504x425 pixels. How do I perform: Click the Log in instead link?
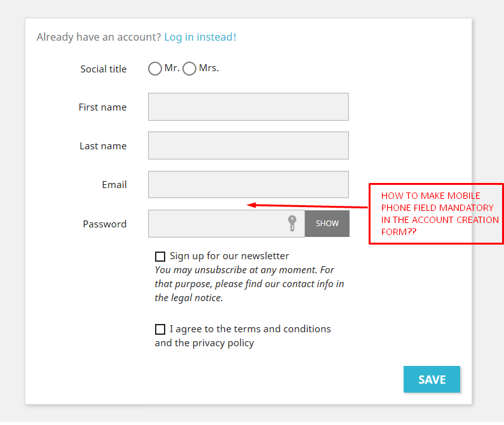click(x=200, y=37)
